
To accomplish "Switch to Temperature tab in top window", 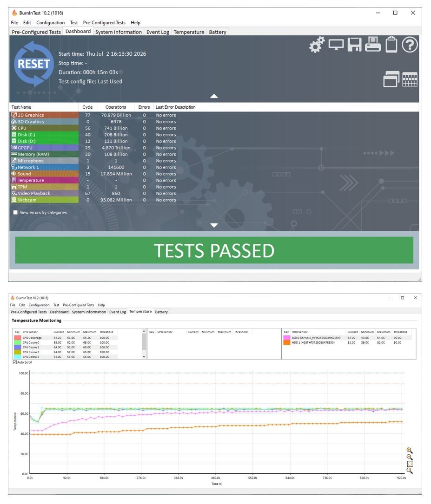I will pyautogui.click(x=189, y=32).
